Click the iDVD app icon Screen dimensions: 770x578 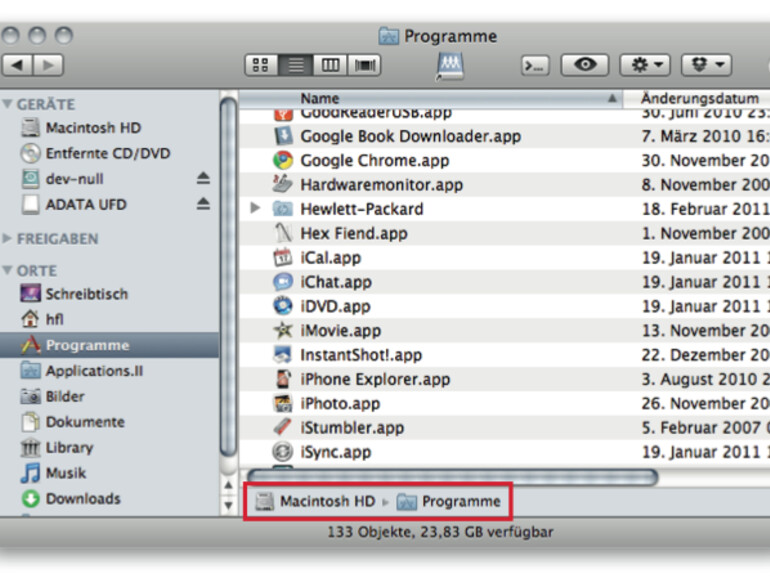283,306
